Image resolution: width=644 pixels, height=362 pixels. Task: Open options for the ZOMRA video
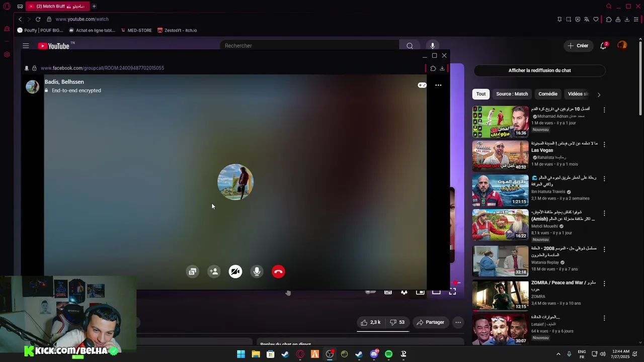(604, 284)
